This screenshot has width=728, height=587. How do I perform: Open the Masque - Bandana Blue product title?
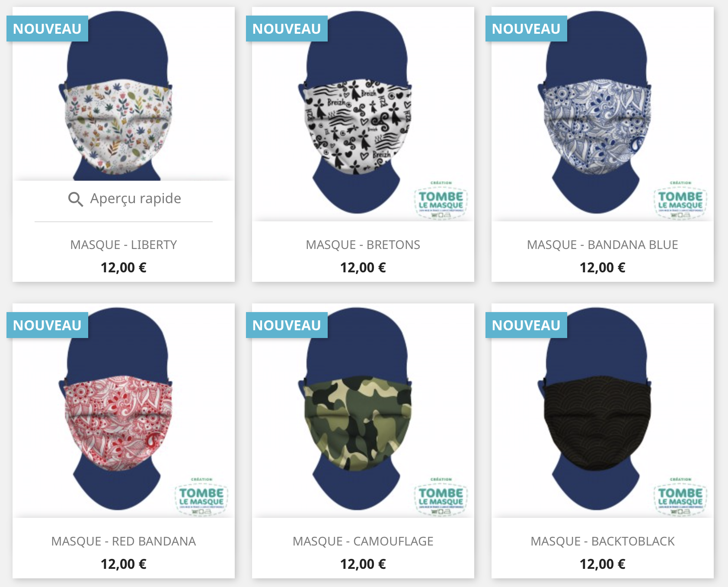click(x=603, y=245)
